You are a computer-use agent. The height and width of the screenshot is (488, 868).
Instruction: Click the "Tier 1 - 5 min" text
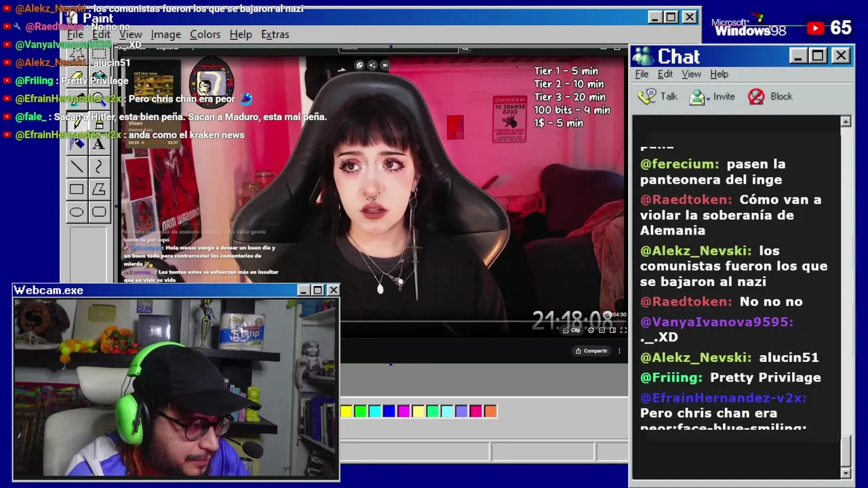[x=566, y=70]
